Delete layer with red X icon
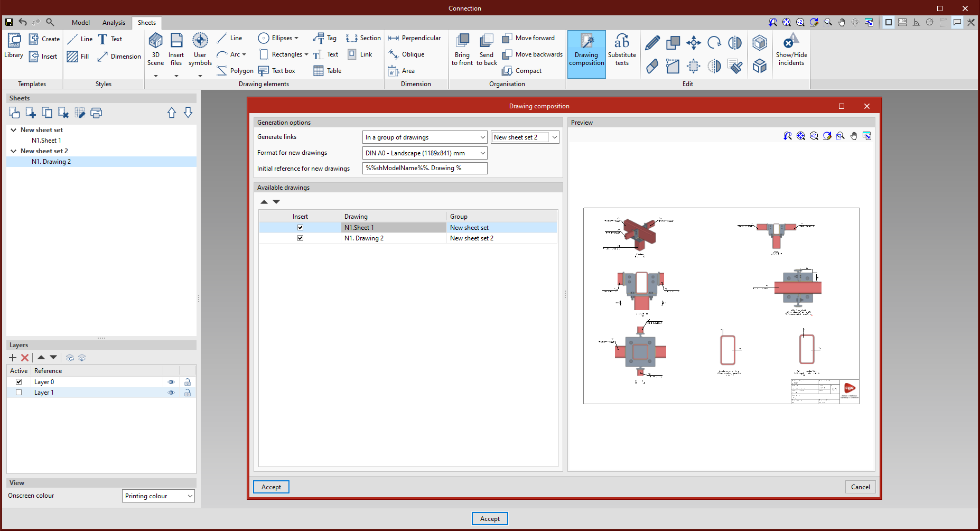The image size is (980, 531). pyautogui.click(x=25, y=358)
